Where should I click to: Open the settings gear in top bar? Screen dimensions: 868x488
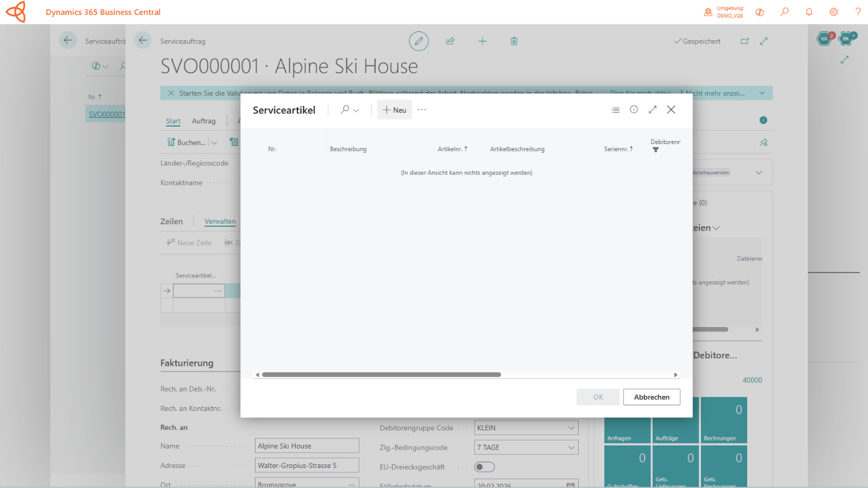(x=834, y=12)
